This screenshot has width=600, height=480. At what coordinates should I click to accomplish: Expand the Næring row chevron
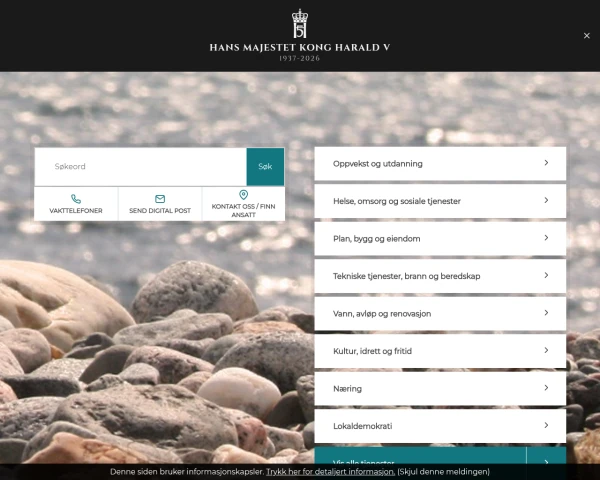pos(546,388)
